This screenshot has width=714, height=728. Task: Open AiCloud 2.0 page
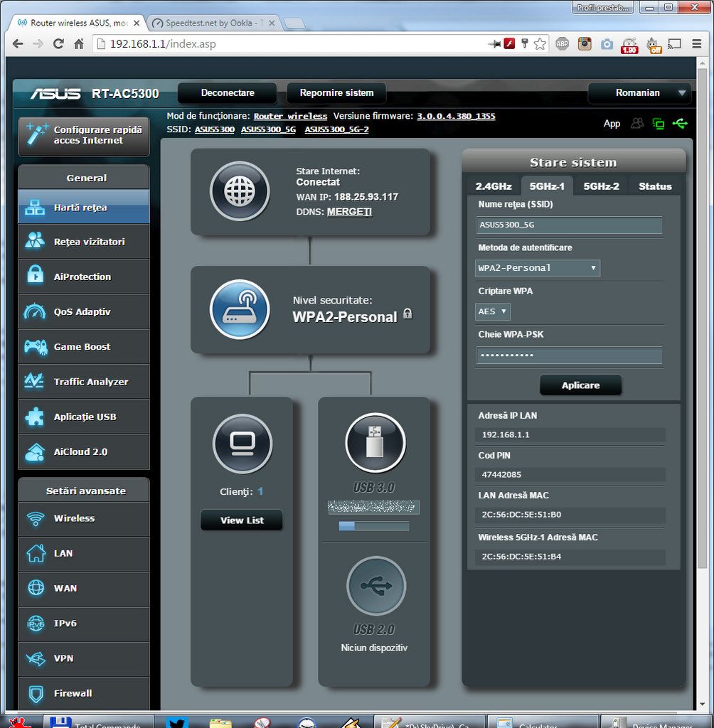84,451
